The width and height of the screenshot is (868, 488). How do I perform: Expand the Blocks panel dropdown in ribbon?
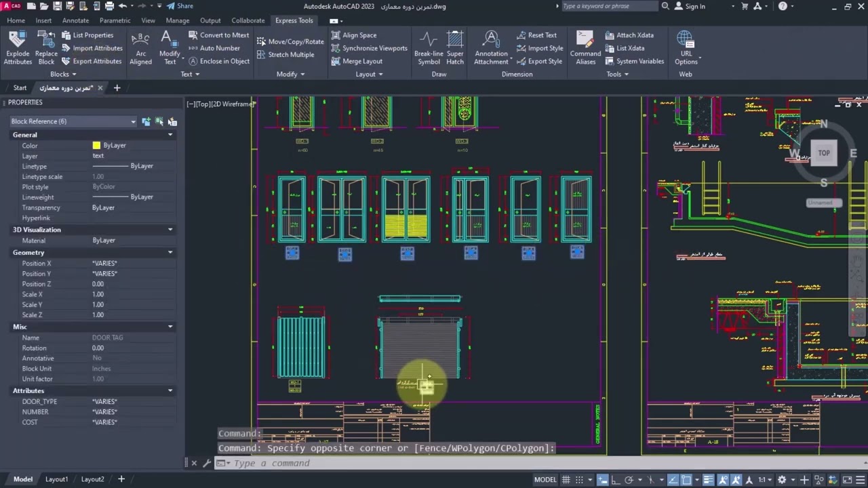63,74
